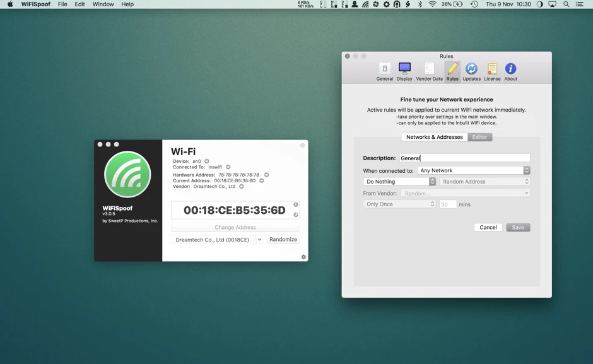Switch to the Editor tab
Viewport: 593px width, 364px height.
(479, 137)
